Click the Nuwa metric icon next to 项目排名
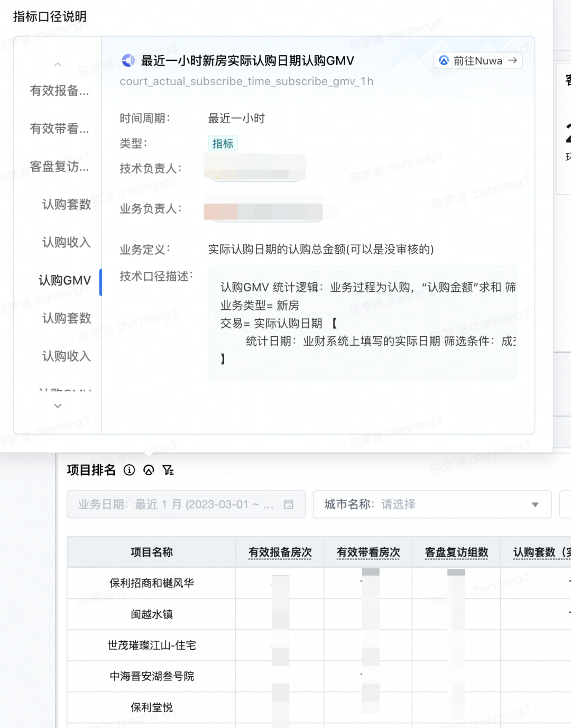Screen dimensions: 571x728 (149, 470)
